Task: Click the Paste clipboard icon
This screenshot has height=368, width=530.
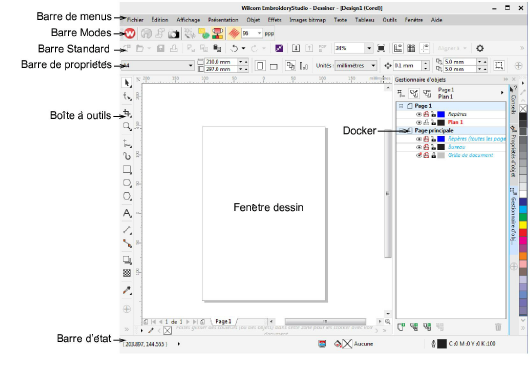Action: coord(217,48)
